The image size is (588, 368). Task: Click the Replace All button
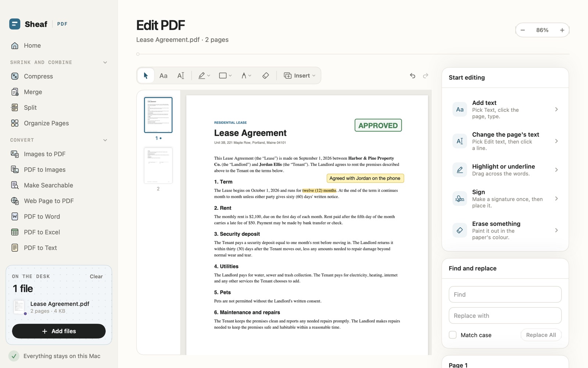[541, 335]
